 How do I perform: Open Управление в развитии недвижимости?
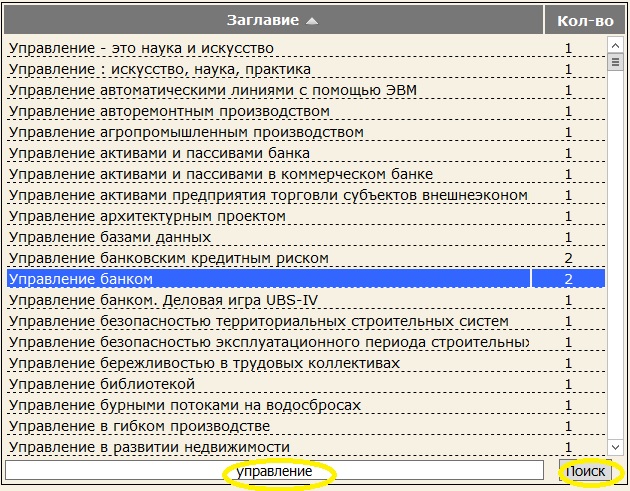click(148, 447)
